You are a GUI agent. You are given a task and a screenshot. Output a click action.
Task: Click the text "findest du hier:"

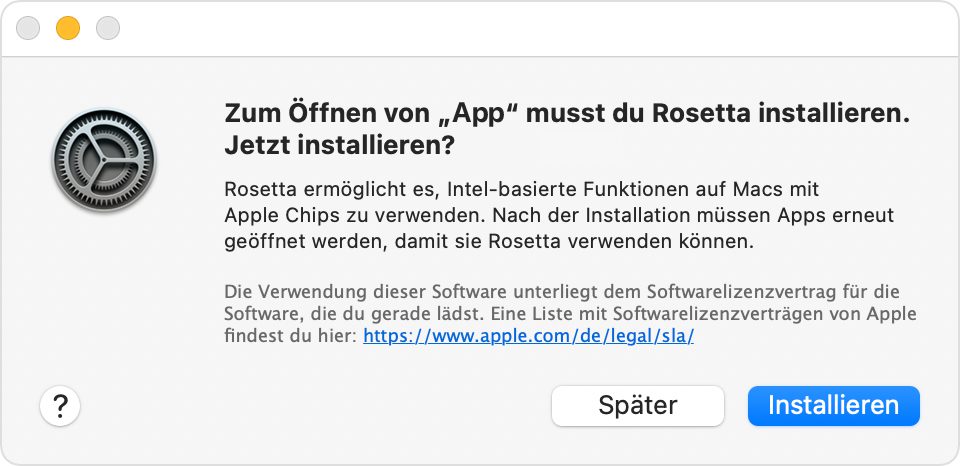290,336
